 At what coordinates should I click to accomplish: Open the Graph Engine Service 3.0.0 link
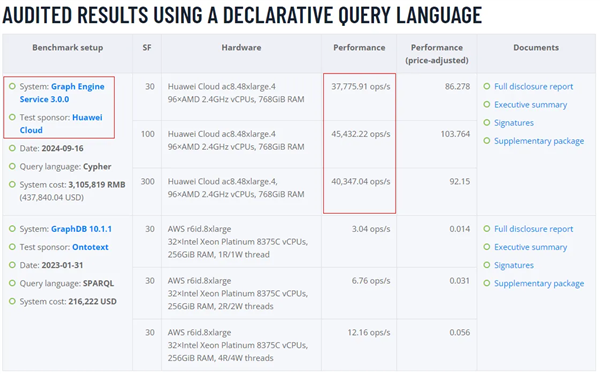click(62, 93)
